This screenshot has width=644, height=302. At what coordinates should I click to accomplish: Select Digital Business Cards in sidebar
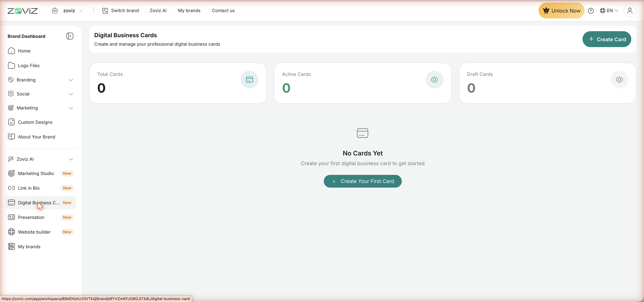(x=40, y=203)
